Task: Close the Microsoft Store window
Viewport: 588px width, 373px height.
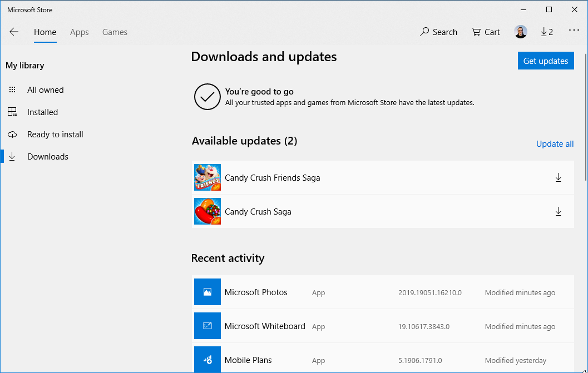Action: click(x=575, y=10)
